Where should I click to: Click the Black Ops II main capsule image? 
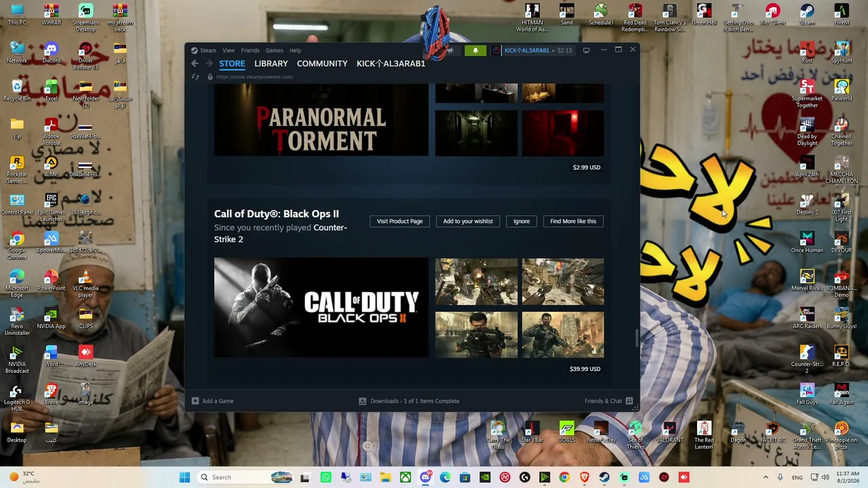321,308
